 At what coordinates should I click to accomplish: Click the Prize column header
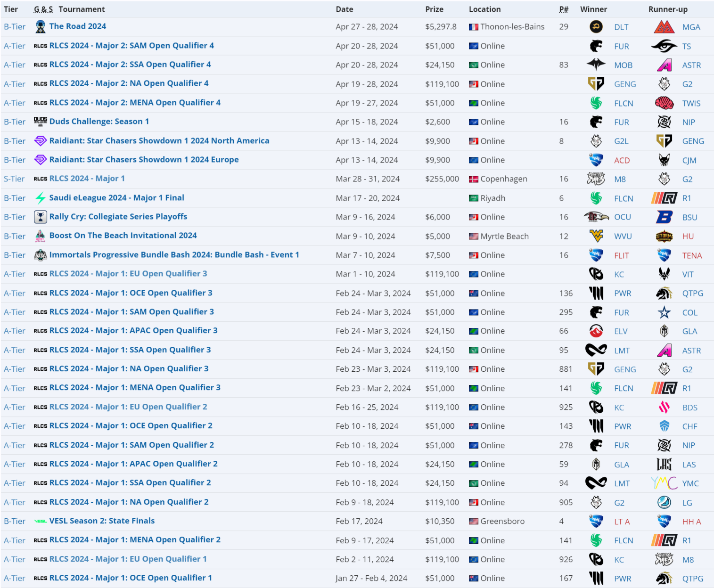coord(434,9)
